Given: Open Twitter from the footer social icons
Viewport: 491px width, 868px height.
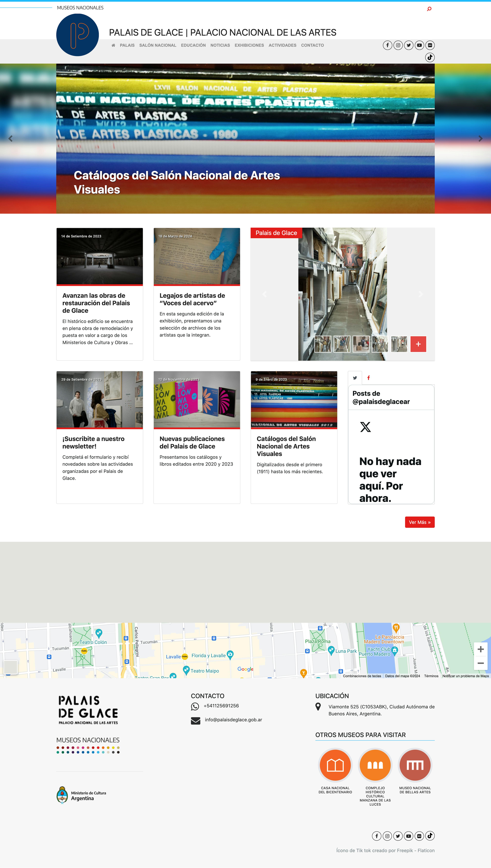Looking at the screenshot, I should coord(398,836).
